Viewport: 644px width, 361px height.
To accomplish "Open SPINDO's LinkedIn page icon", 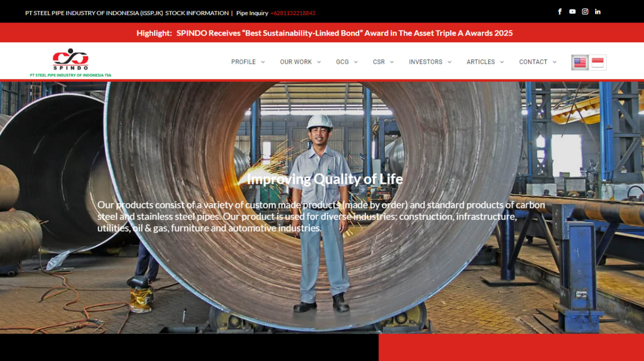I will 598,11.
